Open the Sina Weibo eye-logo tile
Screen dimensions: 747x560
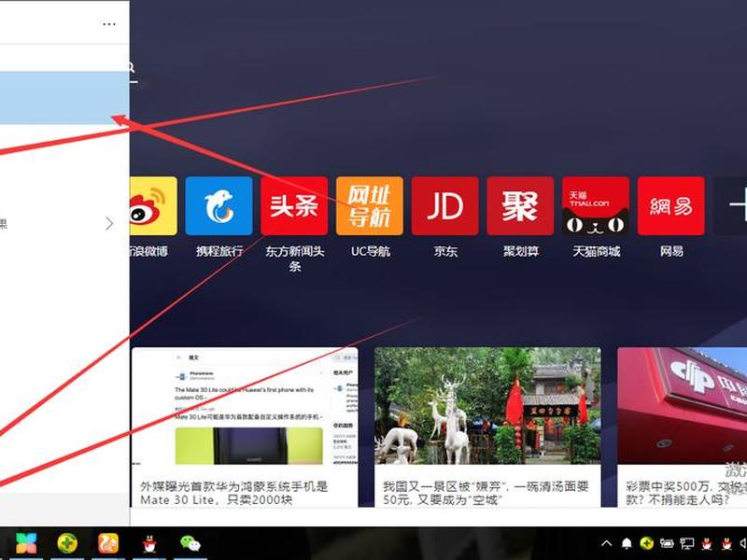point(153,205)
